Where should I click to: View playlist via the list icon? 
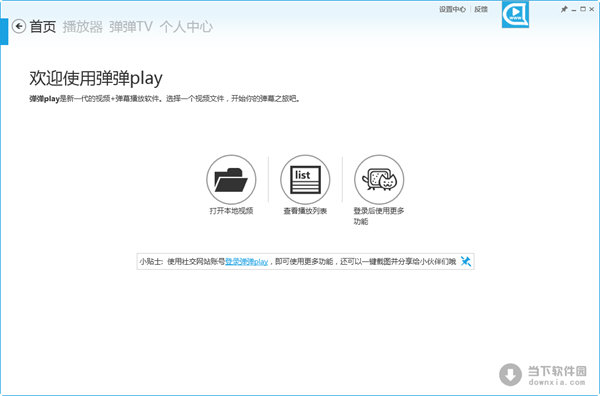tap(305, 179)
